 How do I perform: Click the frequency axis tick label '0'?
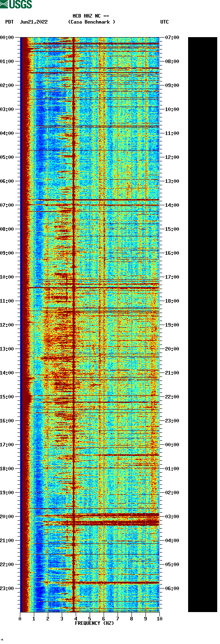pos(20,619)
